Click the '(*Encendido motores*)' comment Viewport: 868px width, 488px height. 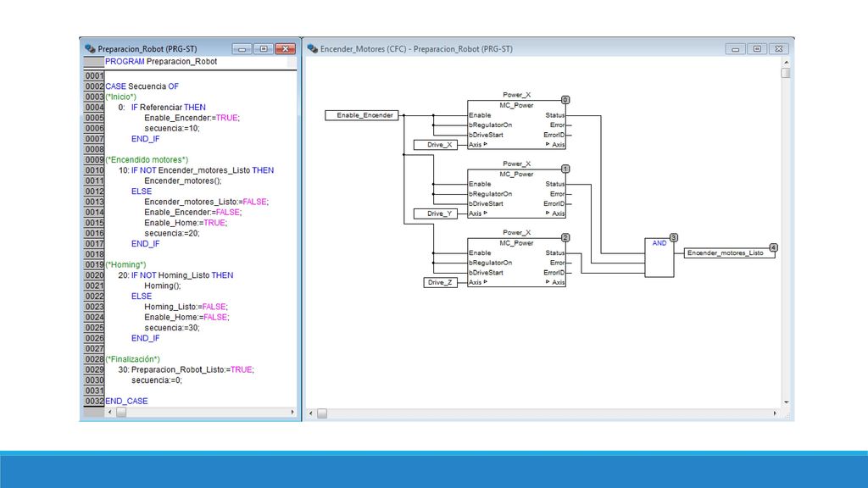pos(147,160)
